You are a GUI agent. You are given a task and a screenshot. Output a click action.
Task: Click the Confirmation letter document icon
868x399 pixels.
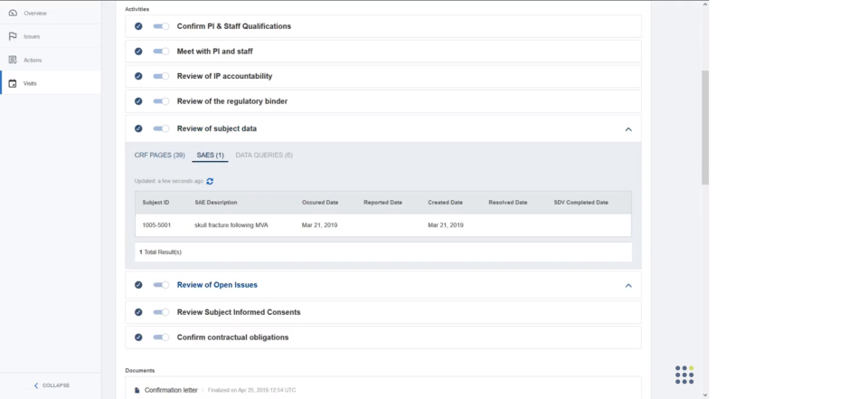click(x=137, y=390)
